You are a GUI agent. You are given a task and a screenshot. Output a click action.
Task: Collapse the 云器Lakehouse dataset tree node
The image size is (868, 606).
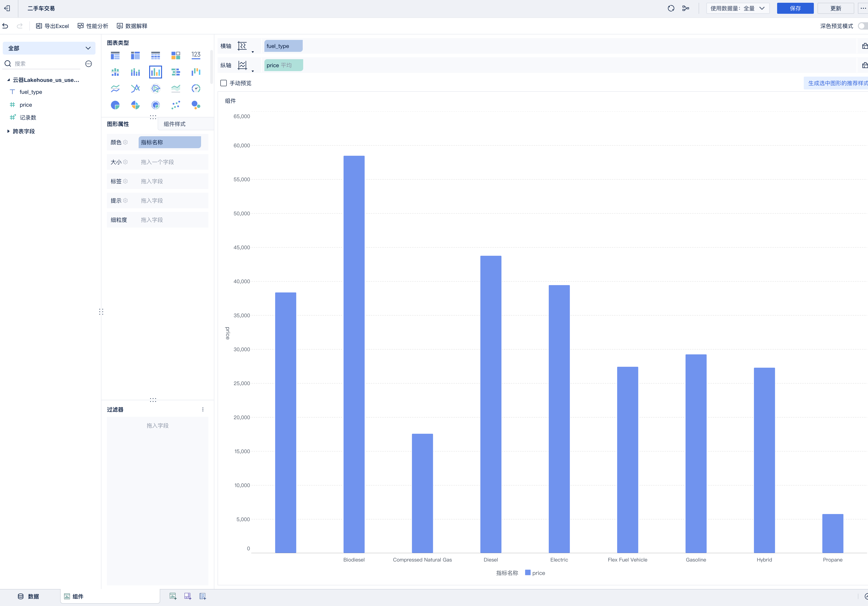coord(8,80)
